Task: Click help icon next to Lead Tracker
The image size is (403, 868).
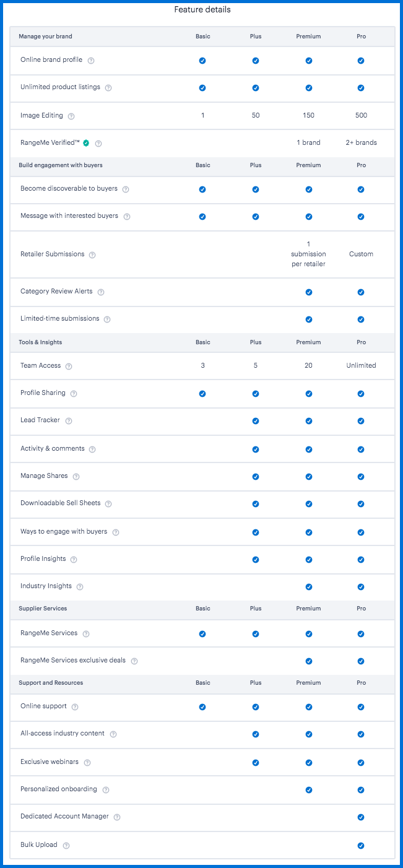Action: coord(69,421)
